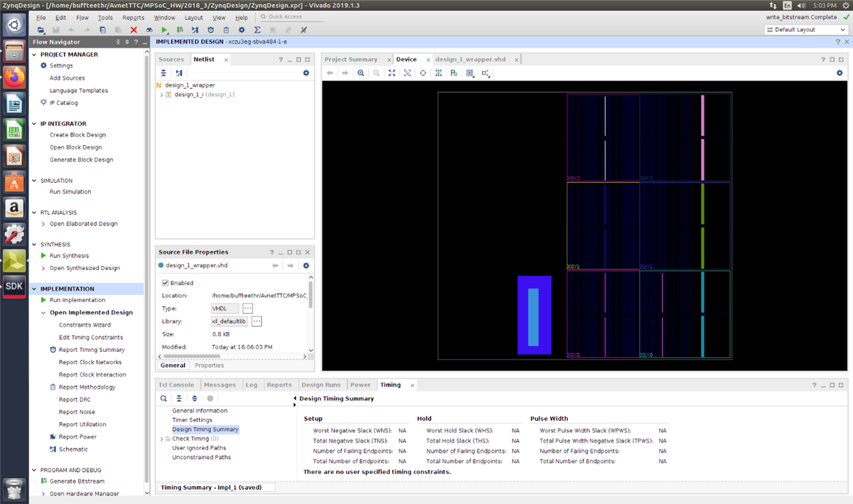Click the Sigma report icon in toolbar

coord(257,30)
